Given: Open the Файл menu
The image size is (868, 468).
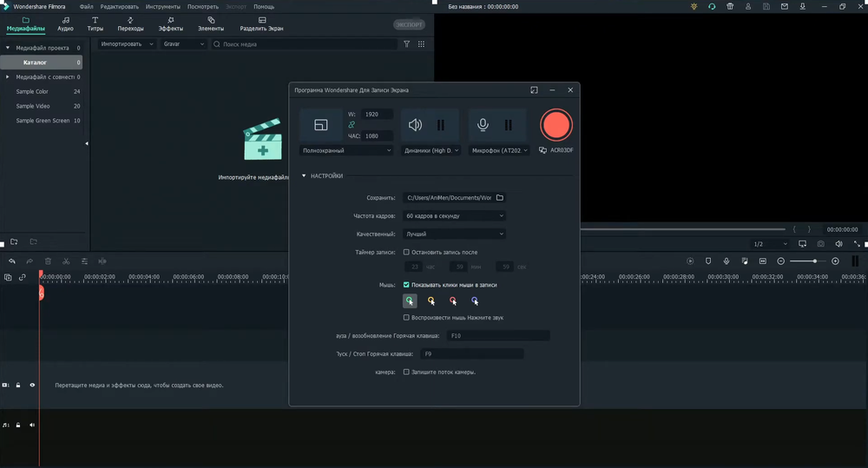Looking at the screenshot, I should point(86,7).
